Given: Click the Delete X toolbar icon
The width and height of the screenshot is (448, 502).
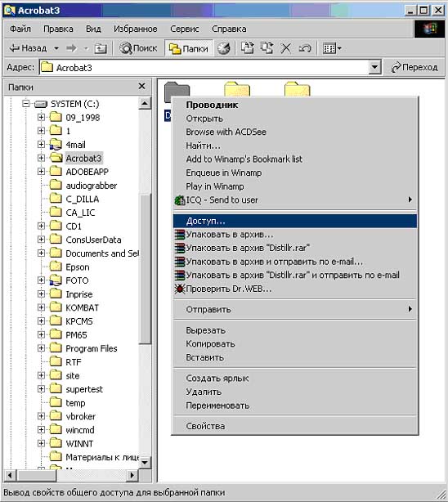Looking at the screenshot, I should pyautogui.click(x=285, y=48).
